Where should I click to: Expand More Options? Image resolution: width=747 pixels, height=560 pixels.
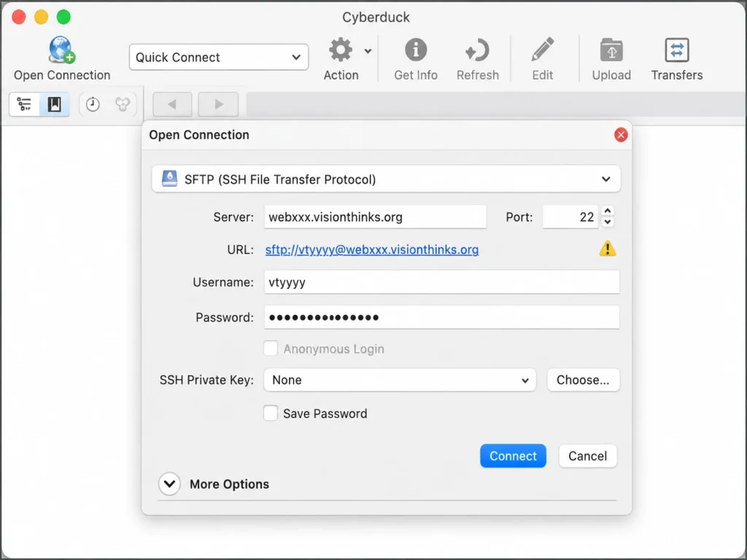[x=169, y=484]
